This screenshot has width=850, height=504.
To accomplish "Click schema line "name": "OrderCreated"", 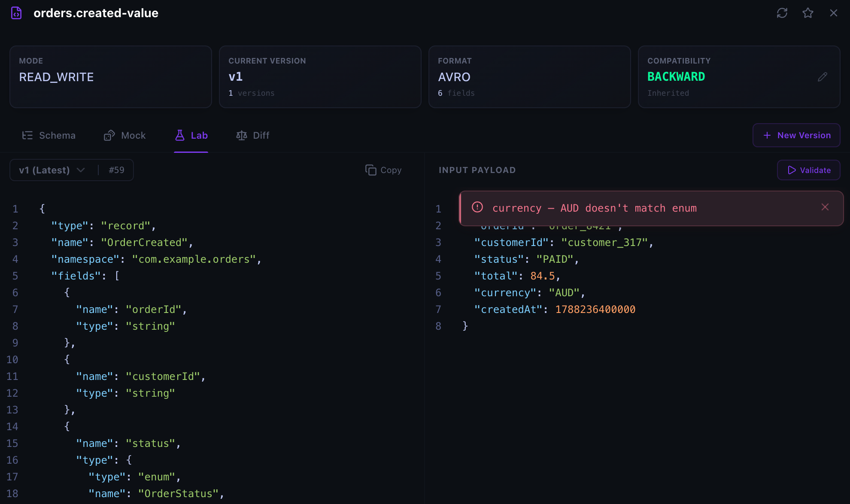I will tap(122, 243).
